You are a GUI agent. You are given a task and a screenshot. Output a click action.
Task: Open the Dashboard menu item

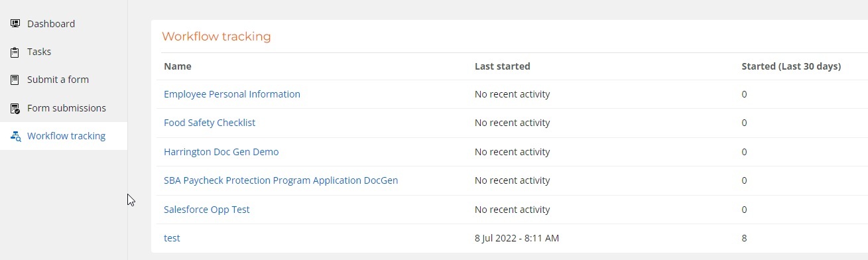click(x=51, y=24)
